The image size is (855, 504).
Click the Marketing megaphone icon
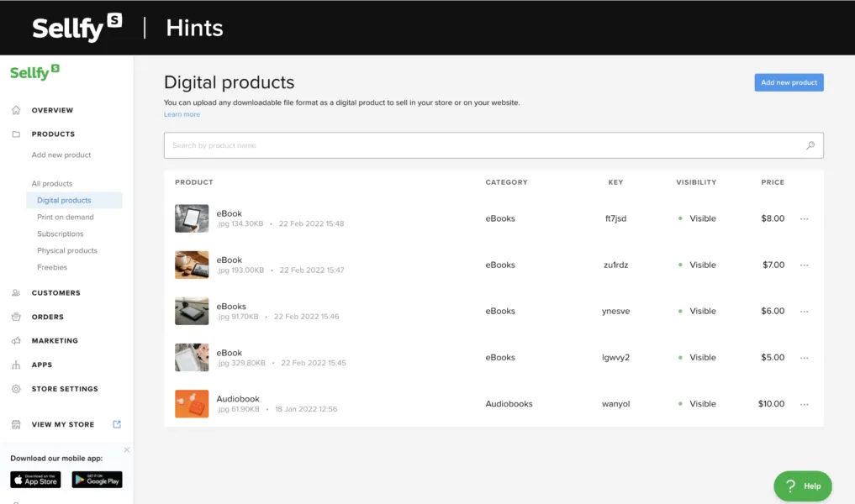coord(16,341)
